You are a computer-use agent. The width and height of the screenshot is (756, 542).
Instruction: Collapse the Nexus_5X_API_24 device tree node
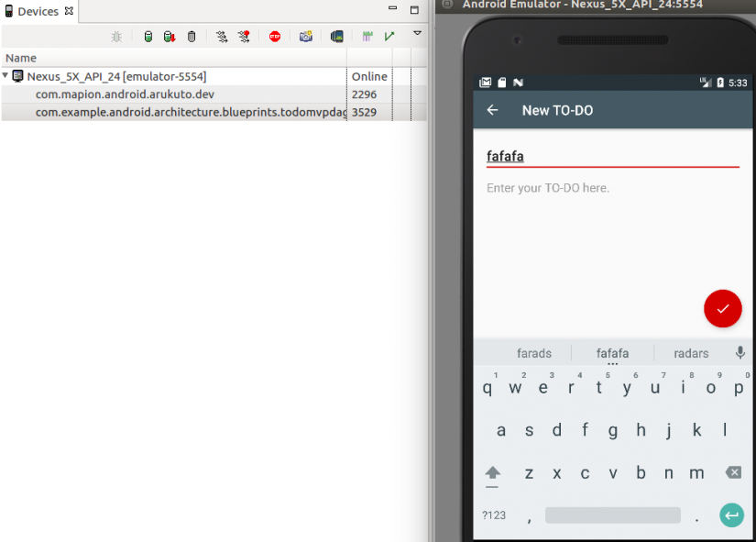(6, 76)
